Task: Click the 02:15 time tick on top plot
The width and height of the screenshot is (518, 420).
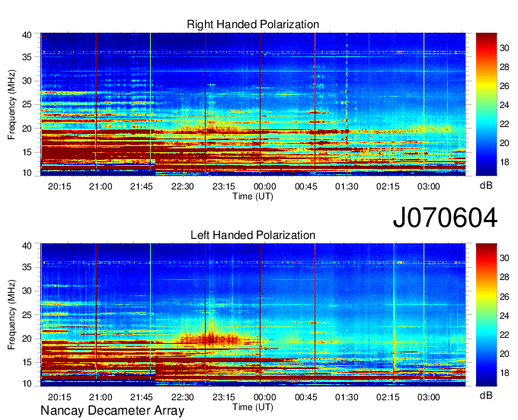Action: [388, 186]
